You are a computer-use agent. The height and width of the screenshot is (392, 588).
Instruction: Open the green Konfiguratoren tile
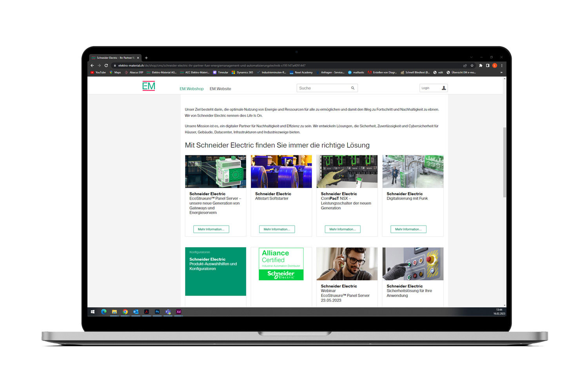point(216,271)
